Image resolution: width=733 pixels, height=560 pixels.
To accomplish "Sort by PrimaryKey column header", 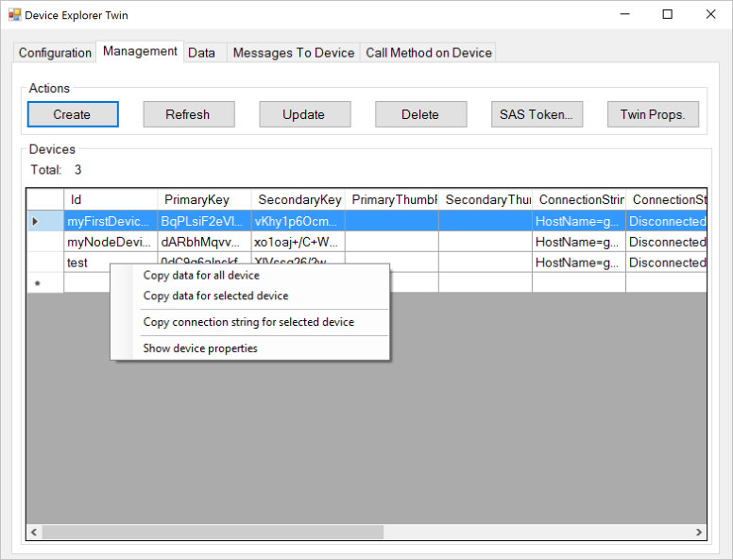I will coord(204,199).
